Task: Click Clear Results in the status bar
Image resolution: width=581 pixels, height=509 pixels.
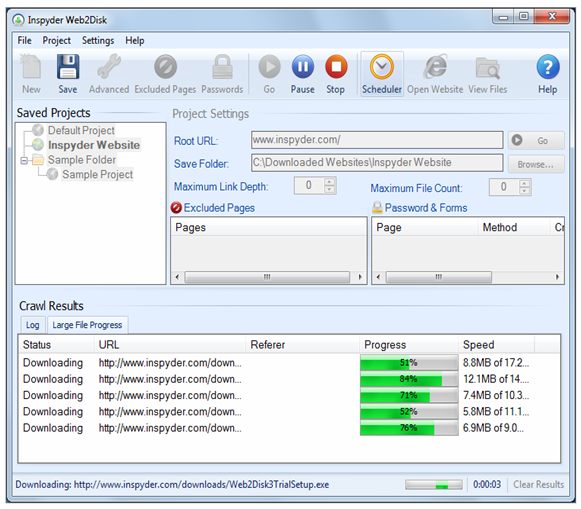Action: click(538, 484)
